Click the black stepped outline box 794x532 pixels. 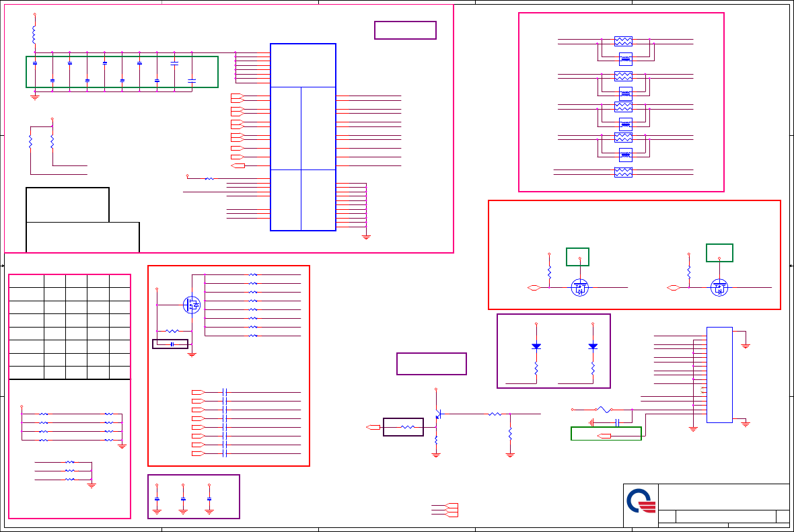pyautogui.click(x=83, y=220)
